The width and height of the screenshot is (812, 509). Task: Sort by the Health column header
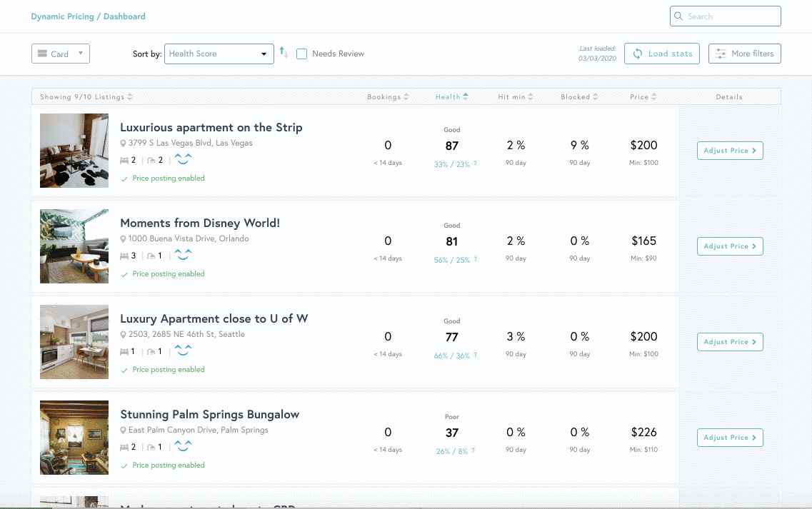click(x=451, y=97)
